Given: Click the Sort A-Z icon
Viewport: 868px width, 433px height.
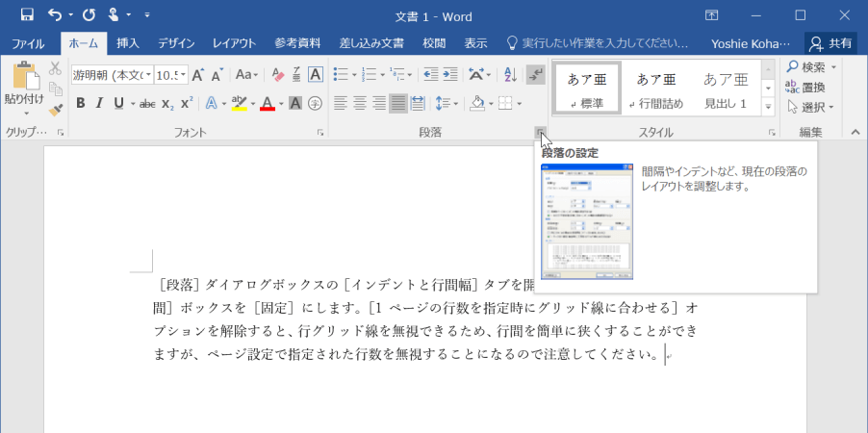Looking at the screenshot, I should (509, 74).
